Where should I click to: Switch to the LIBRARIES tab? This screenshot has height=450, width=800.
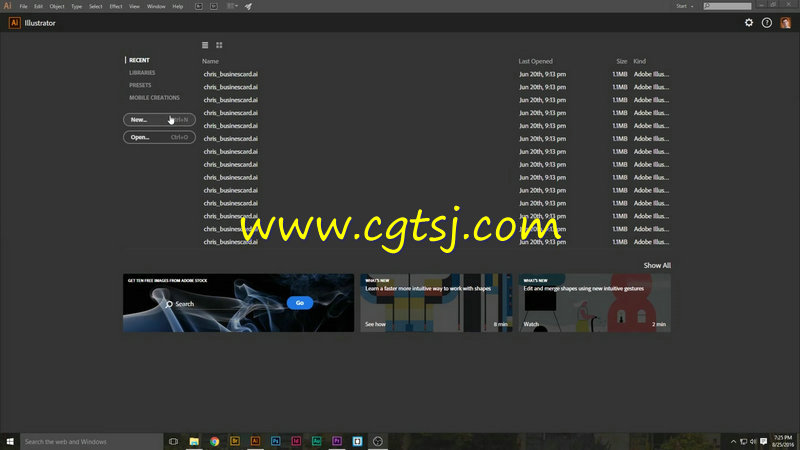pos(142,72)
